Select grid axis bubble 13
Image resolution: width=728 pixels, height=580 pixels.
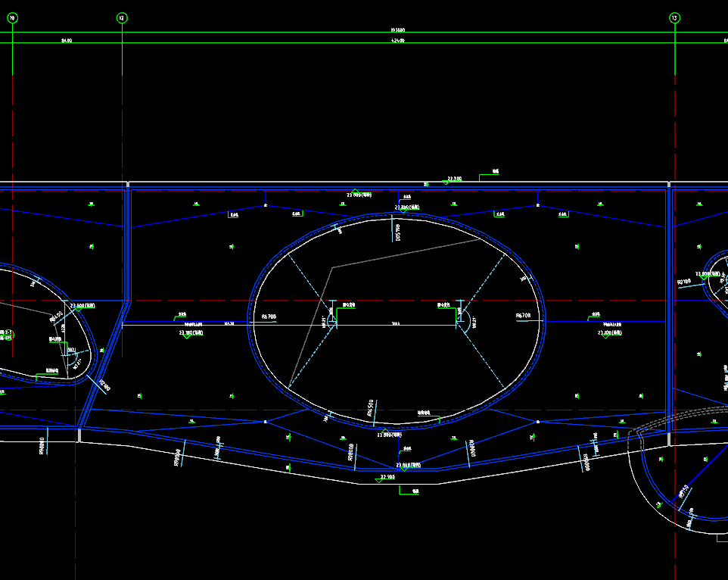coord(674,18)
